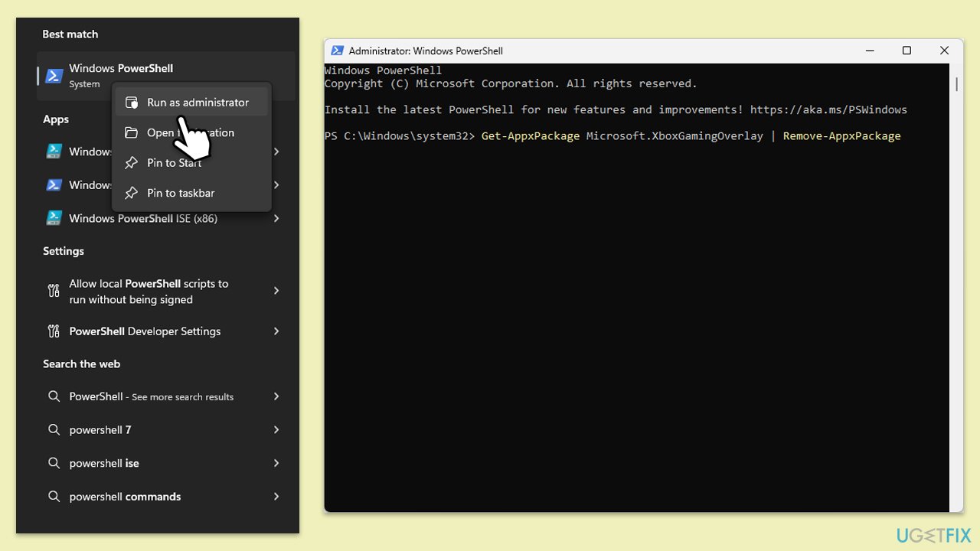Click the Run as administrator shield icon
The image size is (980, 551).
click(132, 103)
